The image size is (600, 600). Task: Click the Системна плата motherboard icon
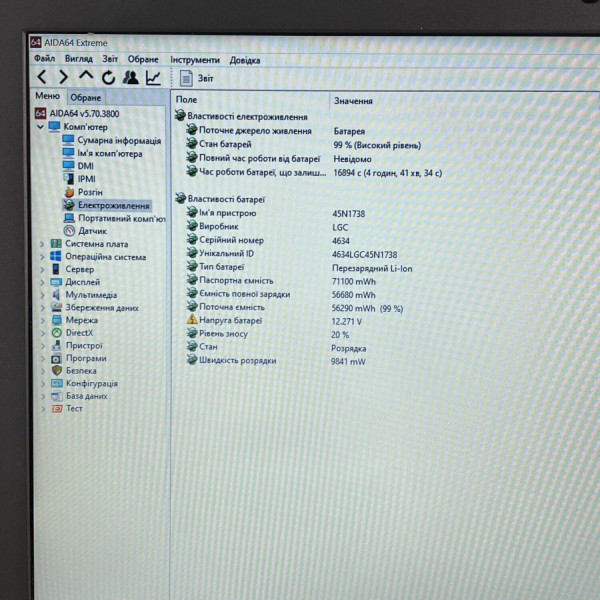(x=56, y=244)
